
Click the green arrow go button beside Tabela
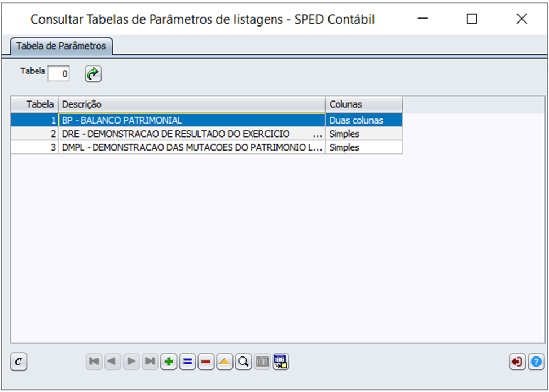[x=93, y=74]
